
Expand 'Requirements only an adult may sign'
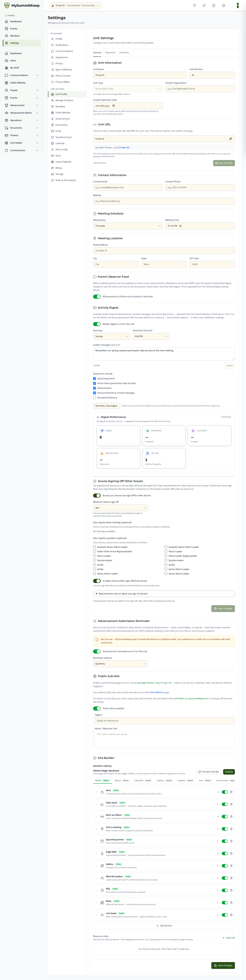coord(164,593)
